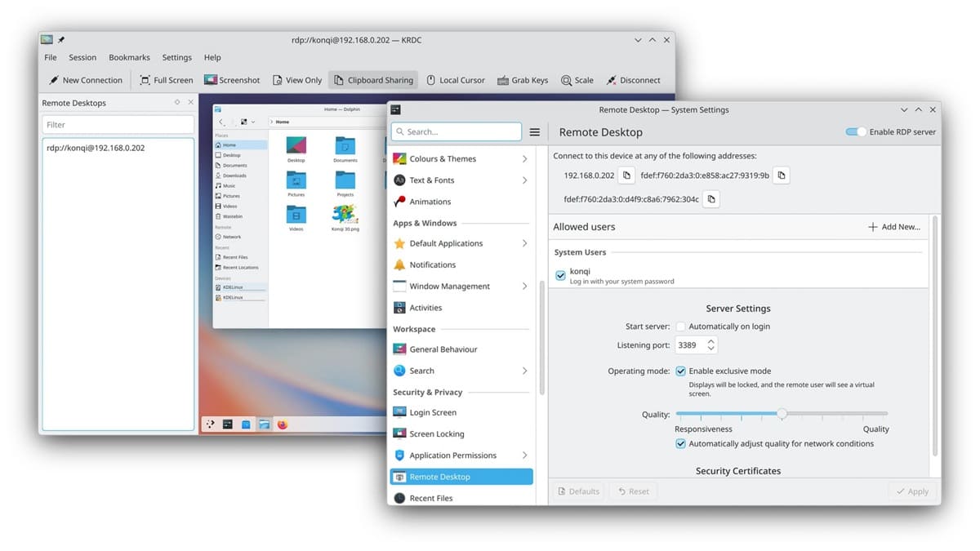This screenshot has height=551, width=980.
Task: Click the System Settings search field
Action: point(456,131)
